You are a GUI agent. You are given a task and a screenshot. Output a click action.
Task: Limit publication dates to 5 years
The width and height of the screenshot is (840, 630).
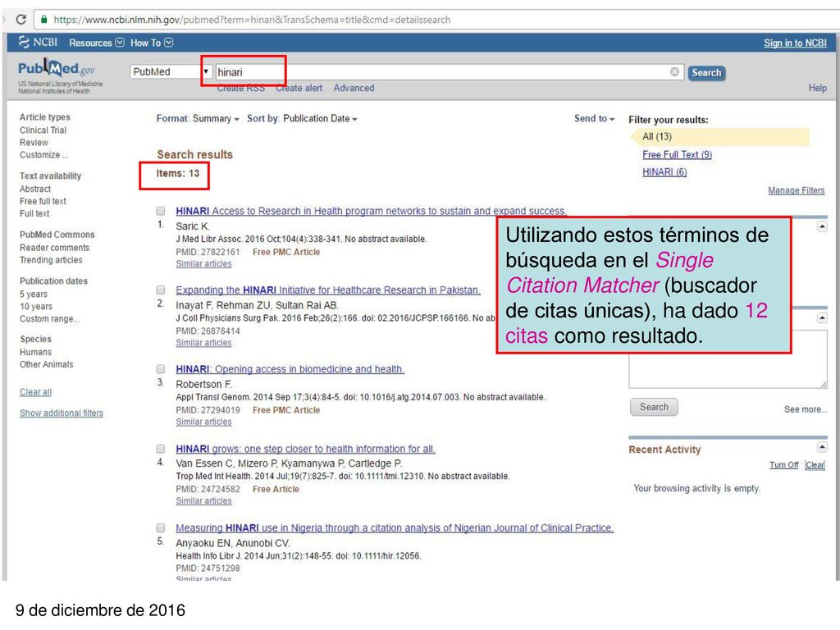pyautogui.click(x=33, y=294)
